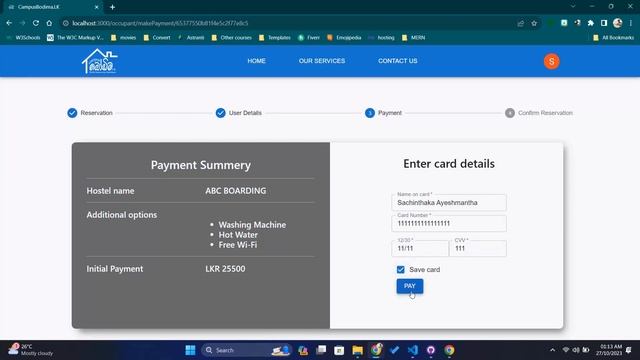Open the Templates bookmarks folder
This screenshot has width=640, height=360.
coord(275,38)
